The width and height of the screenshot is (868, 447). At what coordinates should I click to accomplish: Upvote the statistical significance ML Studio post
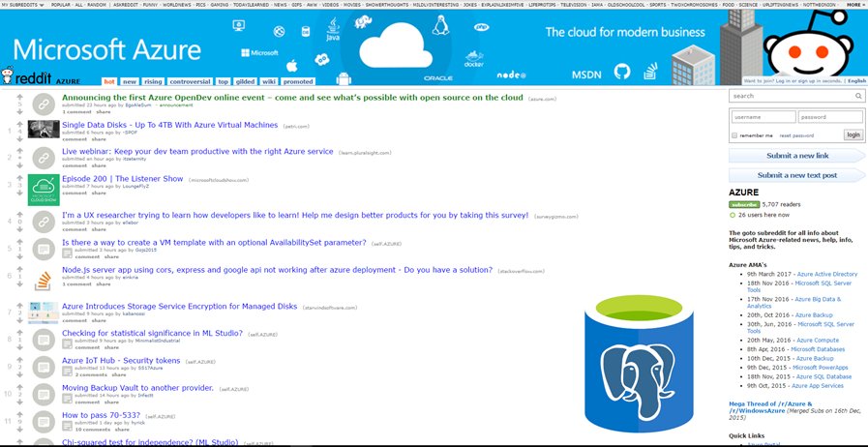click(20, 332)
